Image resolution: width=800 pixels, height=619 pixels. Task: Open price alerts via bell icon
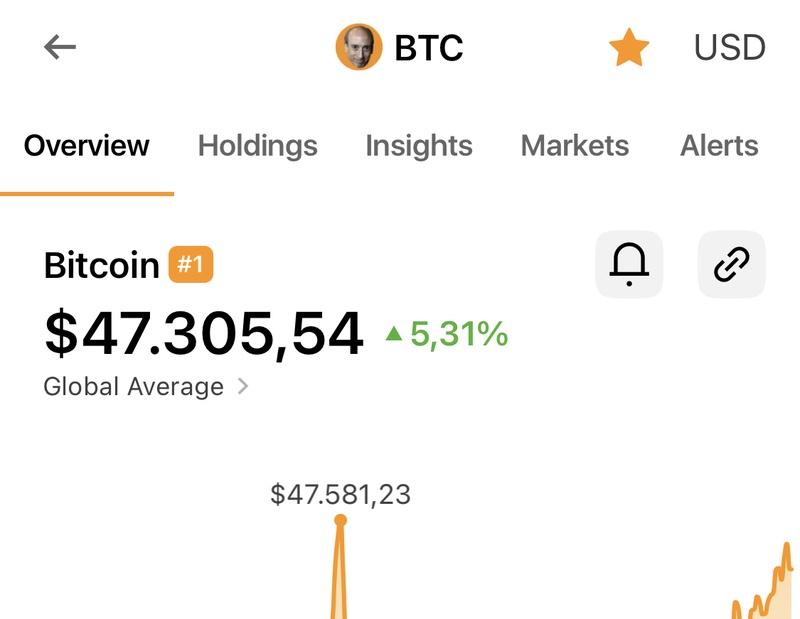(629, 264)
